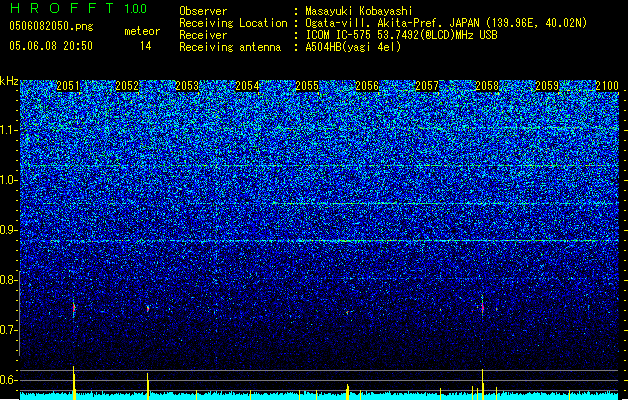Click the 'Receiving Location' label
Screen dimensions: 629x400
233,23
